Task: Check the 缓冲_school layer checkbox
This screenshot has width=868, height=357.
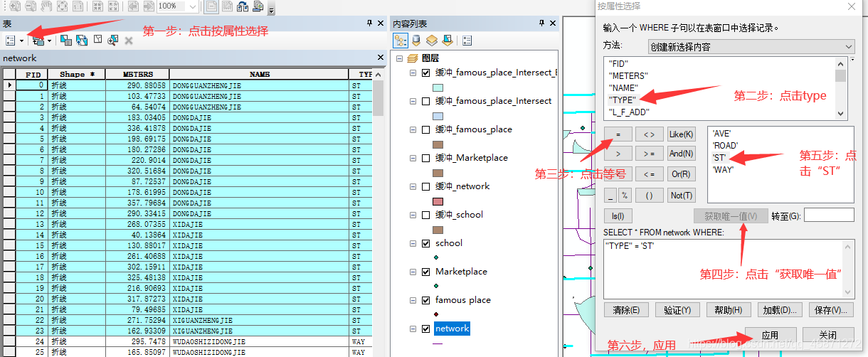Action: click(426, 215)
